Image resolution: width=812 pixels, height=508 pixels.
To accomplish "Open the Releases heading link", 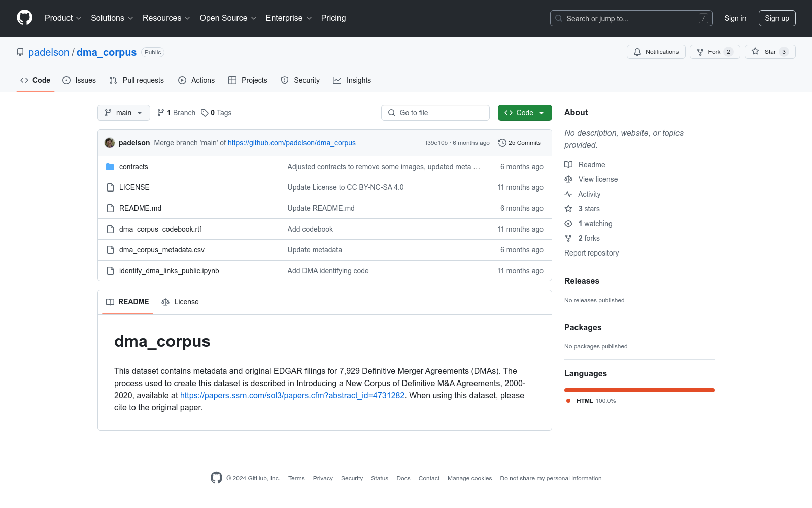I will coord(582,281).
